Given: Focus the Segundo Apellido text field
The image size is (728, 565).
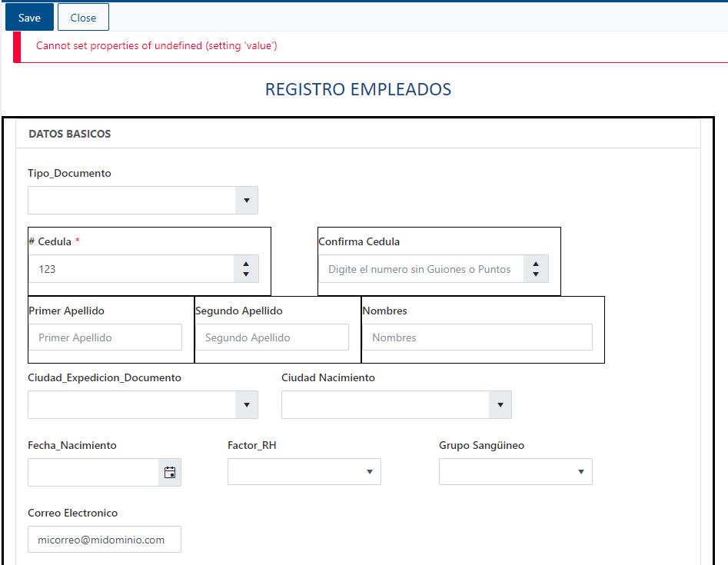Looking at the screenshot, I should tap(272, 337).
